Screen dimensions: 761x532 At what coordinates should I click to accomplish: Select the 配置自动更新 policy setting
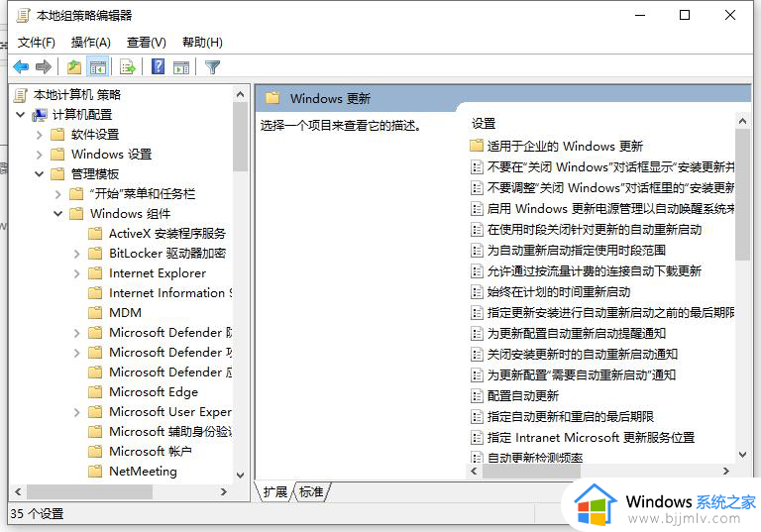(523, 396)
